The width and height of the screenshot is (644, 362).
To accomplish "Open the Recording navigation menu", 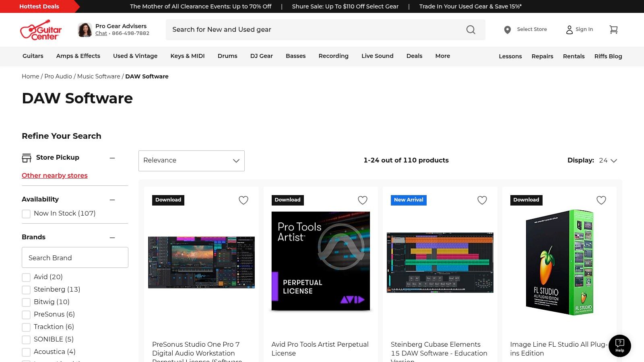I will pyautogui.click(x=333, y=56).
